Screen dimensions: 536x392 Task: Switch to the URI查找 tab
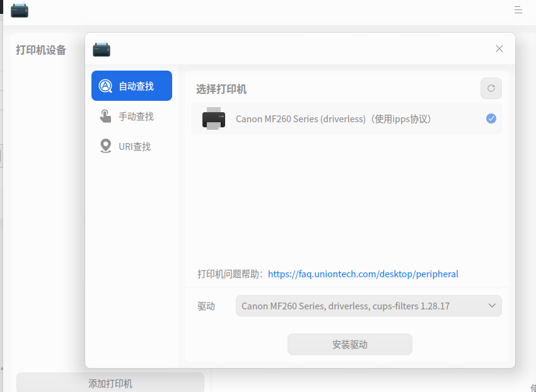[x=132, y=146]
